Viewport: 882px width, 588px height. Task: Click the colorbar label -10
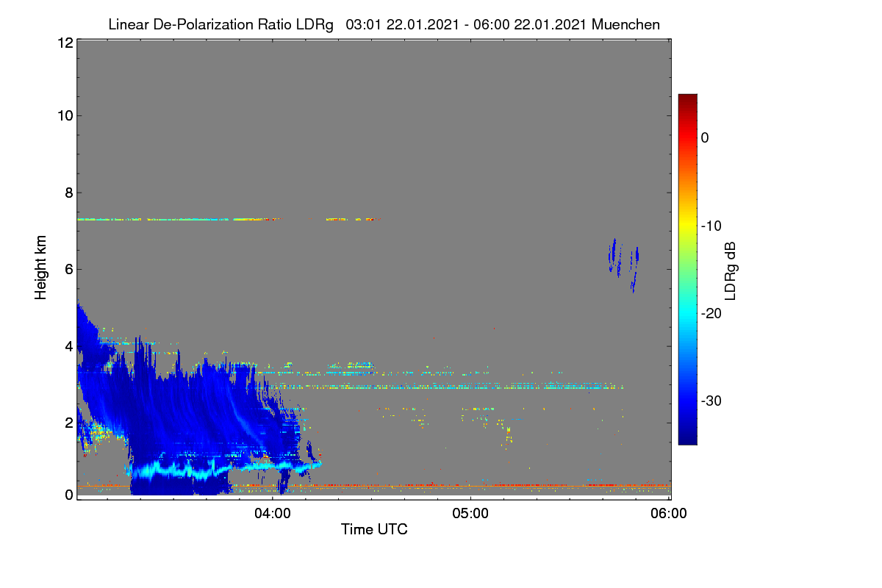coord(712,226)
